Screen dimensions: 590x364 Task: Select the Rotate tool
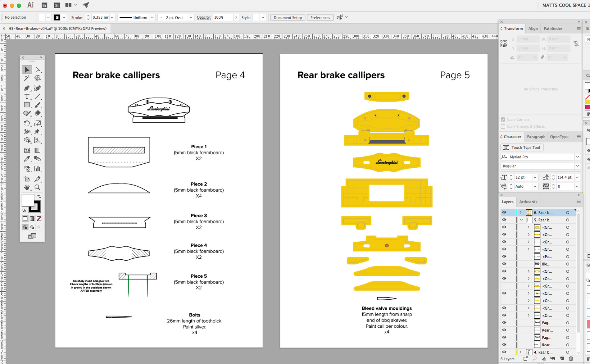[27, 123]
